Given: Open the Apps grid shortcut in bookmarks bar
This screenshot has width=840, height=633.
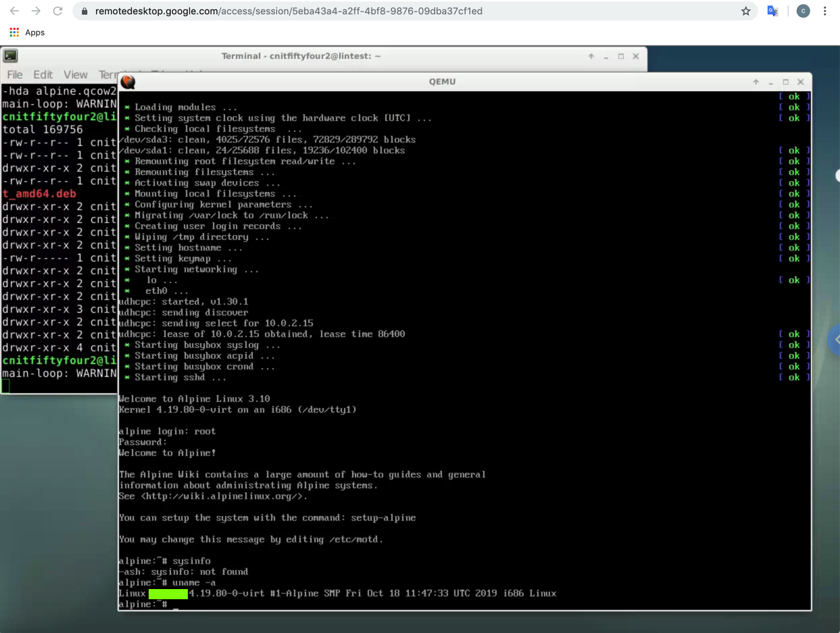Looking at the screenshot, I should point(27,32).
